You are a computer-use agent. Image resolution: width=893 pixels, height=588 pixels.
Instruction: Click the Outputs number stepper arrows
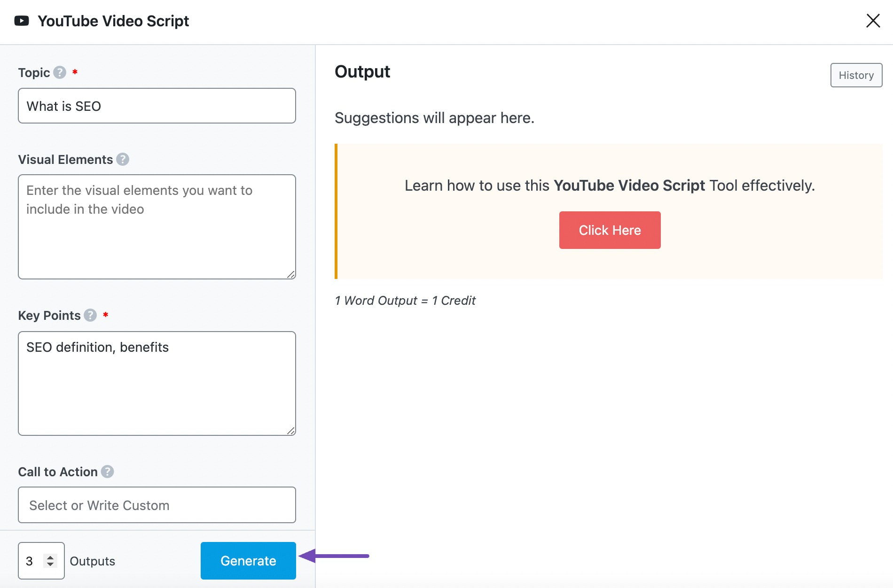[x=50, y=561]
